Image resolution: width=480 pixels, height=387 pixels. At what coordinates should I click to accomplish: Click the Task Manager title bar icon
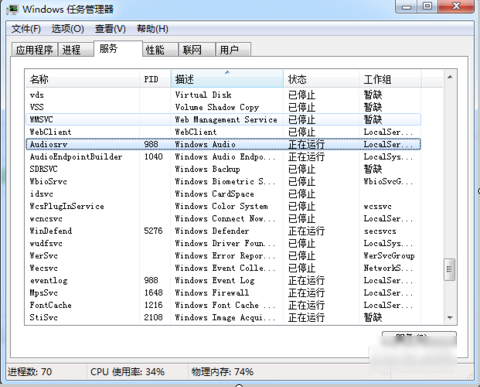click(13, 9)
